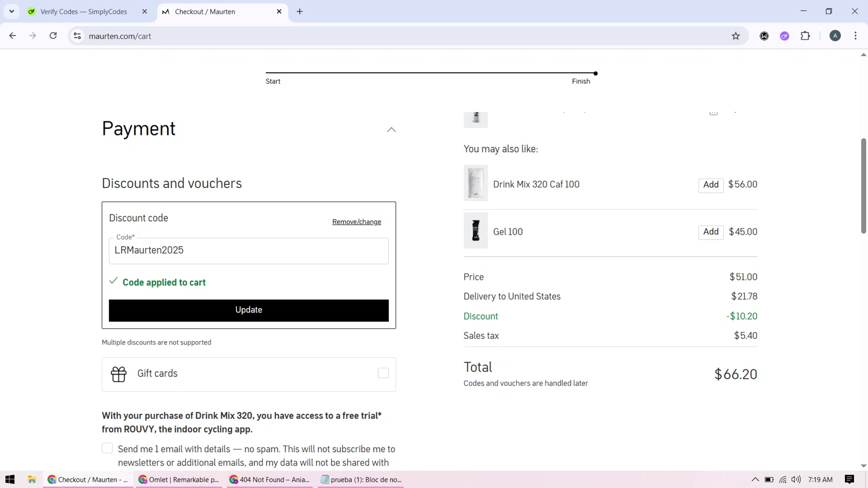Open the Windows Start menu

10,479
